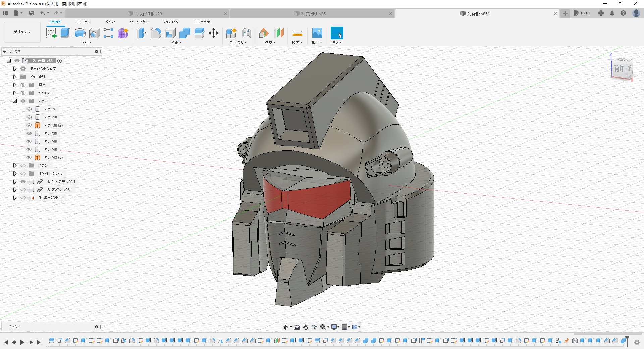
Task: Click the ViewCube 前 face
Action: pyautogui.click(x=619, y=69)
